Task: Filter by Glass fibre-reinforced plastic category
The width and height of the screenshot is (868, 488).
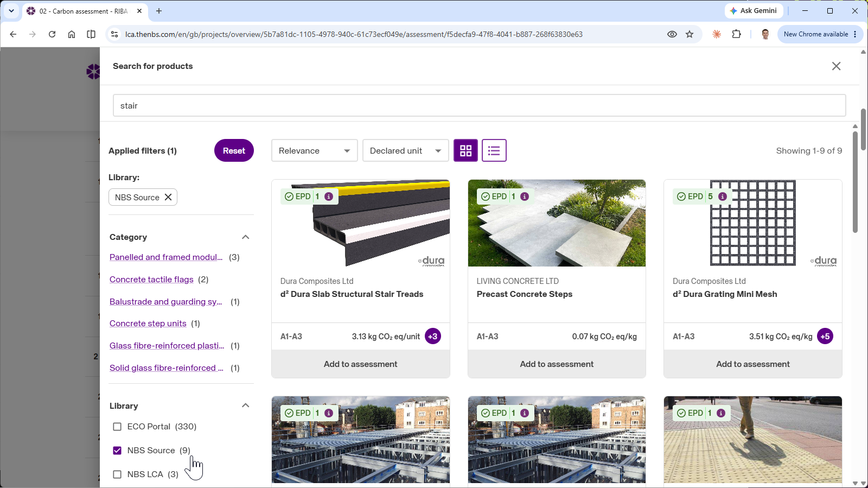Action: point(167,346)
